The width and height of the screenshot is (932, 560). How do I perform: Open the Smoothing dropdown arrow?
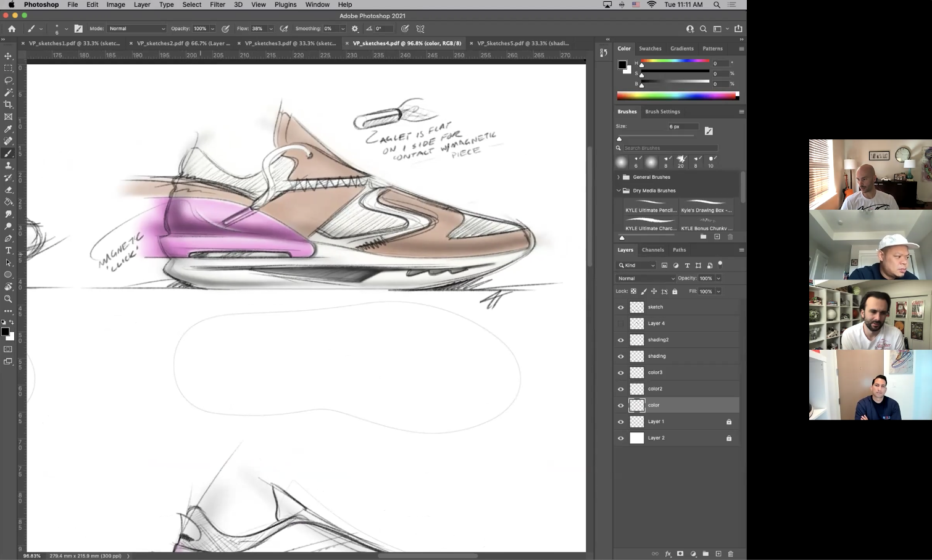point(343,28)
